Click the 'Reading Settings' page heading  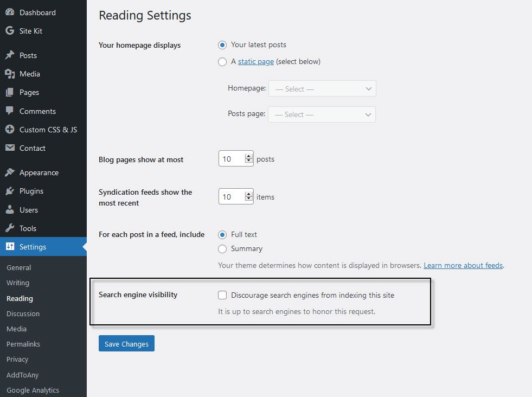(145, 16)
